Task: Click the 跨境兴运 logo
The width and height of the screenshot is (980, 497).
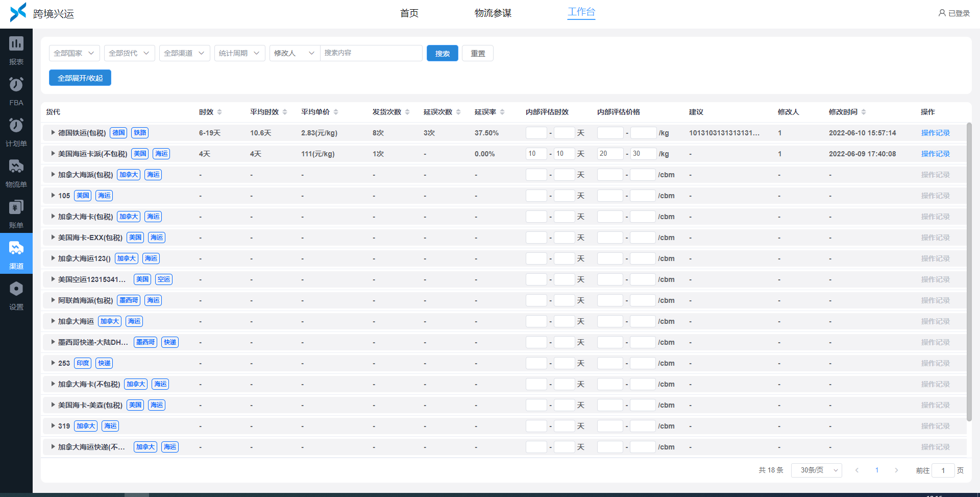Action: (42, 13)
